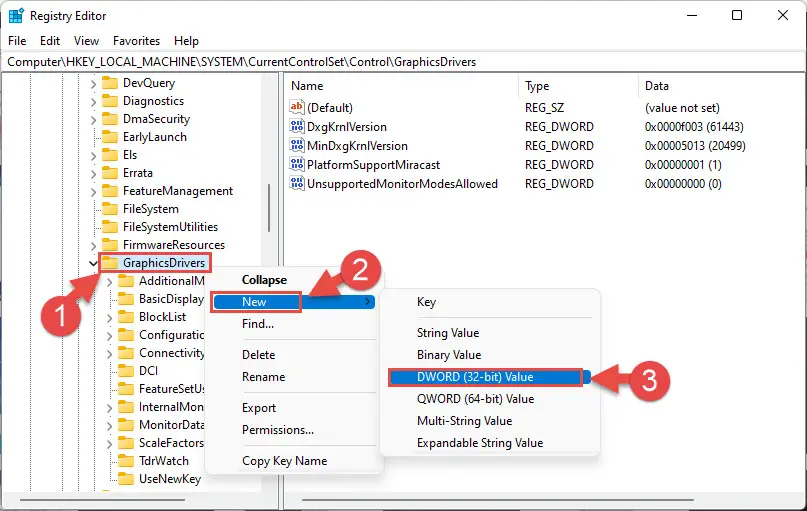Select the PlatformSupportMiracast value icon
Viewport: 807px width, 511px height.
tap(296, 164)
